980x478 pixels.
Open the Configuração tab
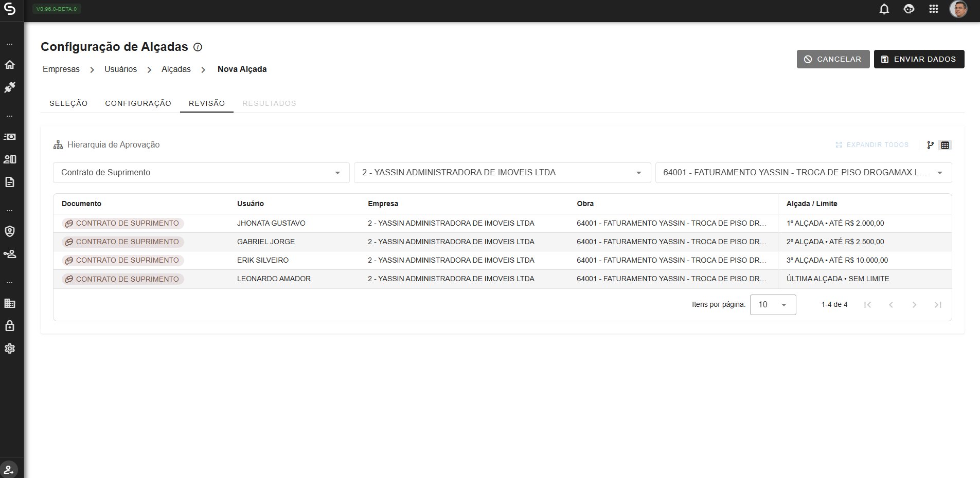pos(138,103)
